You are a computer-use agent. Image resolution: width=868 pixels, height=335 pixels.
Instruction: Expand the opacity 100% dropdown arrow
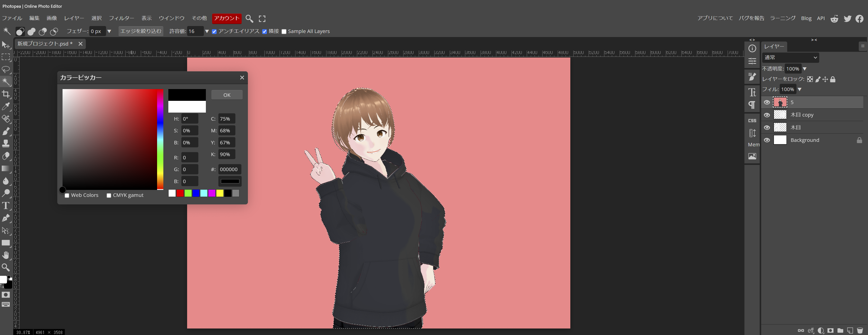(x=805, y=69)
